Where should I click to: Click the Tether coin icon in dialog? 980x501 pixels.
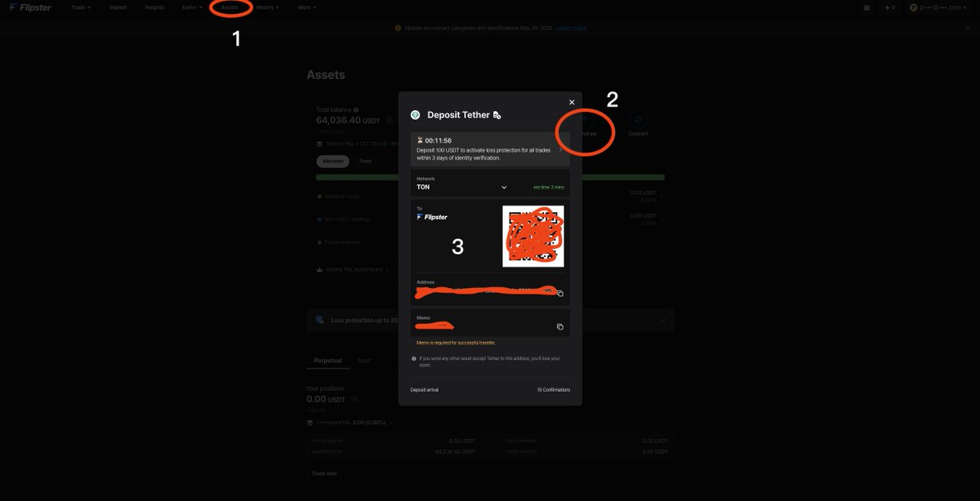click(415, 115)
